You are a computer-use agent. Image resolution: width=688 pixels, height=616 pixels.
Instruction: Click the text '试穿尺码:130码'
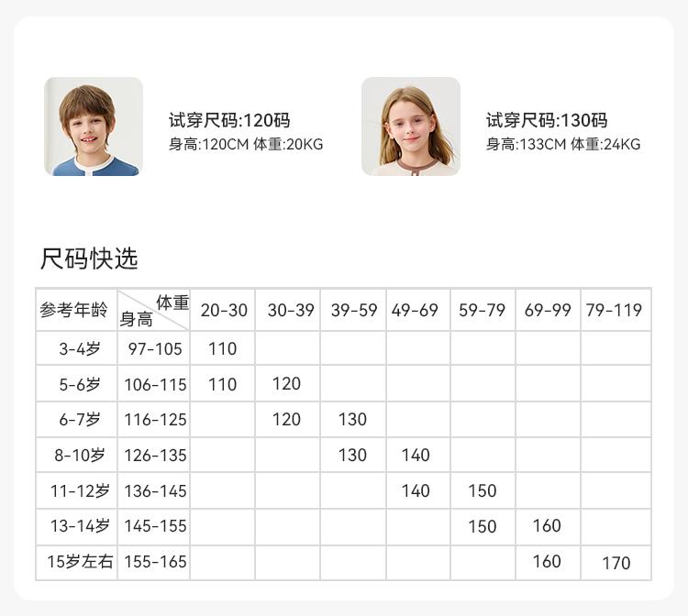[x=547, y=120]
